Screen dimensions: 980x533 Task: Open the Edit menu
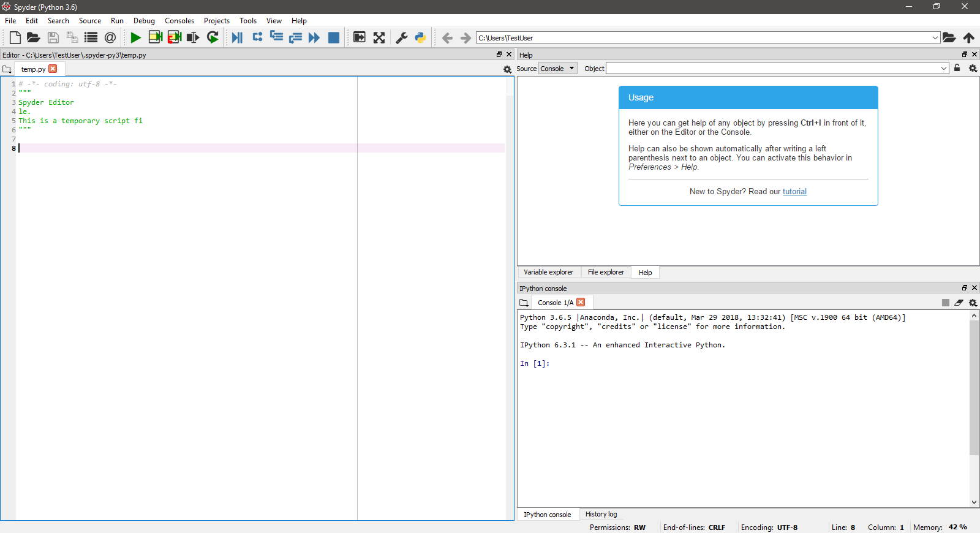click(32, 21)
